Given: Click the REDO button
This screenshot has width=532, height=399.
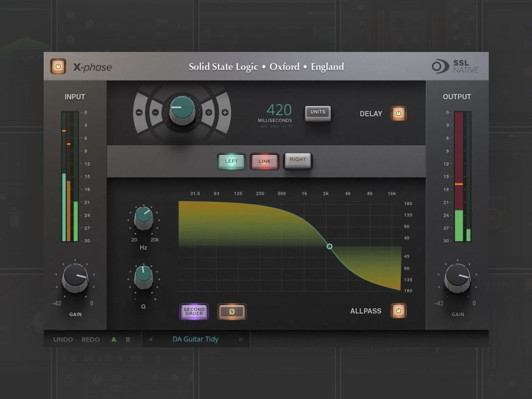Looking at the screenshot, I should click(x=90, y=339).
